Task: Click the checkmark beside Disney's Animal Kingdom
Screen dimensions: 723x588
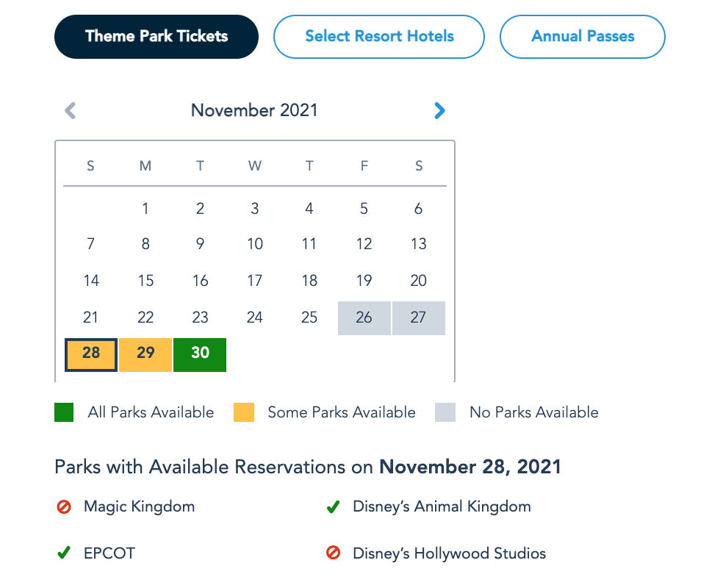Action: (333, 507)
